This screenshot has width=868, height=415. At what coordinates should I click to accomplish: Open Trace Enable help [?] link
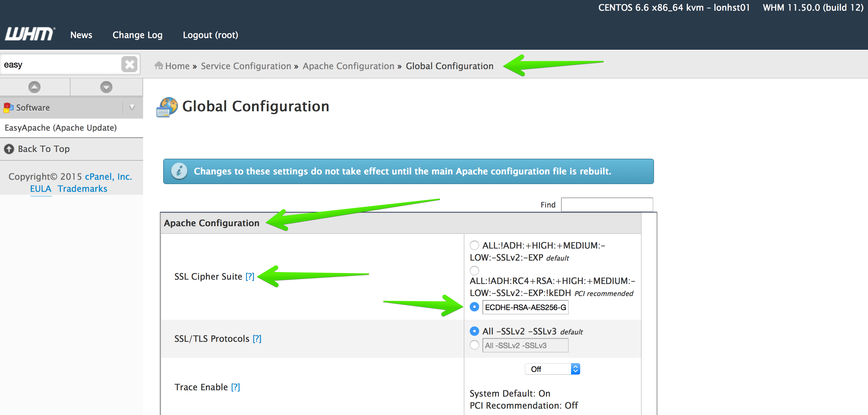coord(235,387)
